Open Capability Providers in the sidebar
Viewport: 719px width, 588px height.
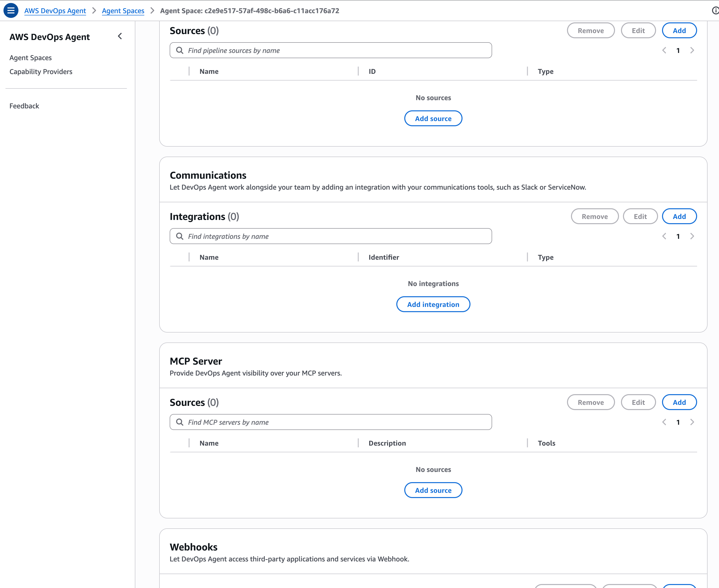pos(41,72)
